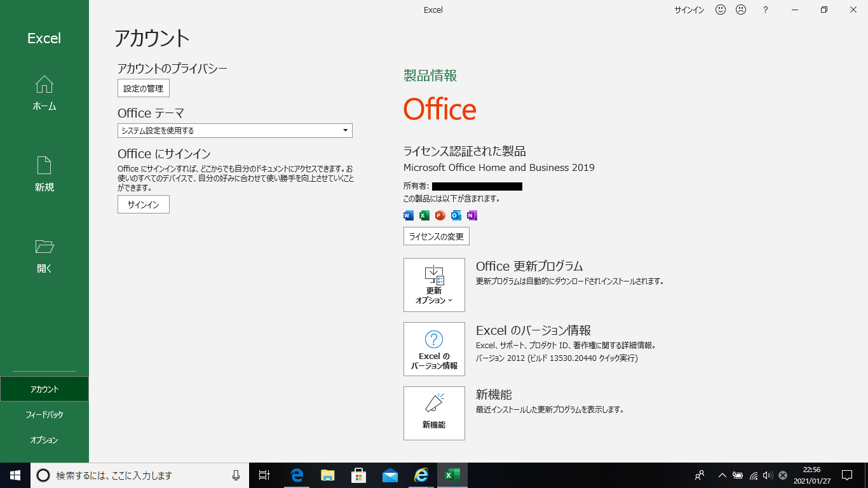
Task: Send a smile feedback icon
Action: coord(721,10)
